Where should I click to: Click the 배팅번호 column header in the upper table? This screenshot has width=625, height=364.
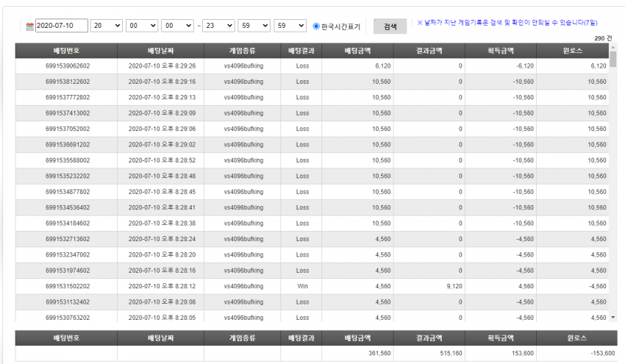point(66,51)
